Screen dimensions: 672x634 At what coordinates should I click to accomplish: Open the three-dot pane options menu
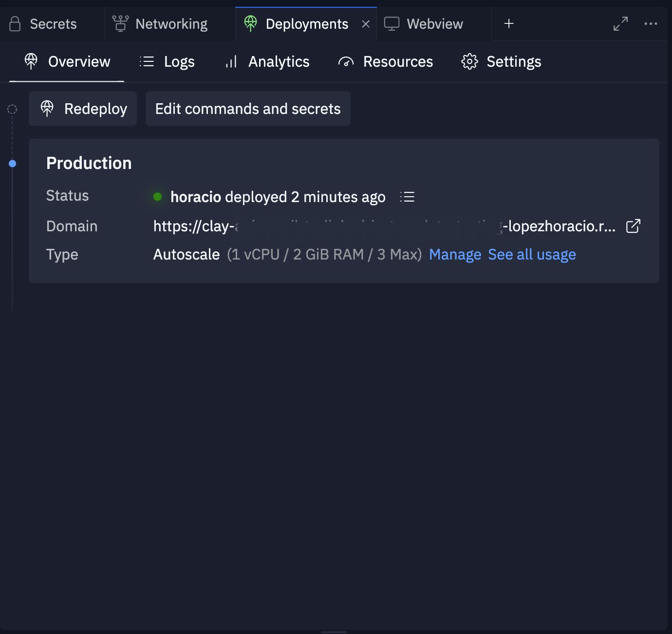click(651, 24)
